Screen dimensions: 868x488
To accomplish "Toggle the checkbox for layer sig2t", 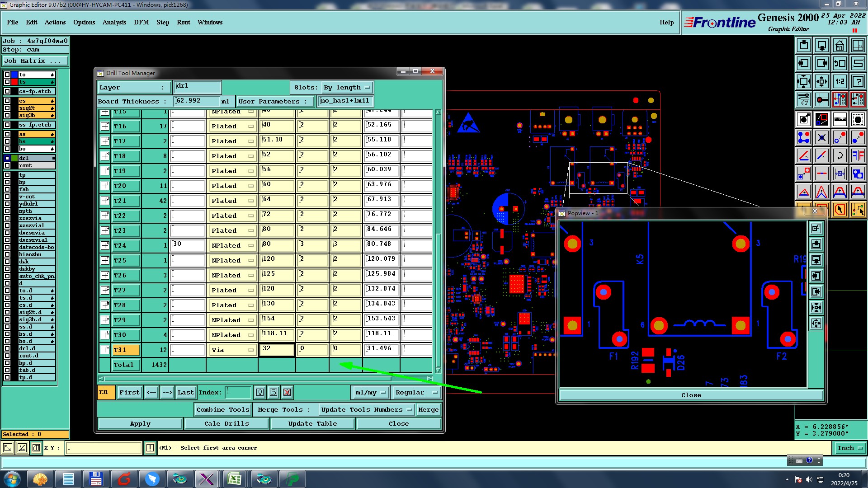I will click(7, 108).
